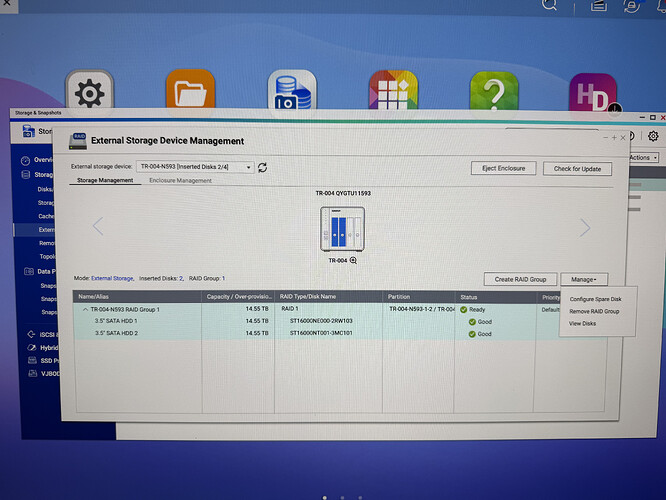Launch File Station via the orange folder icon
Viewport: 666px width, 500px height.
tap(190, 90)
